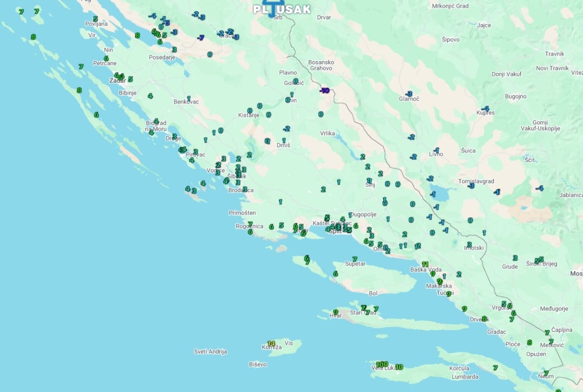
Task: Open the 1 marker at Benkovac
Action: (x=188, y=99)
